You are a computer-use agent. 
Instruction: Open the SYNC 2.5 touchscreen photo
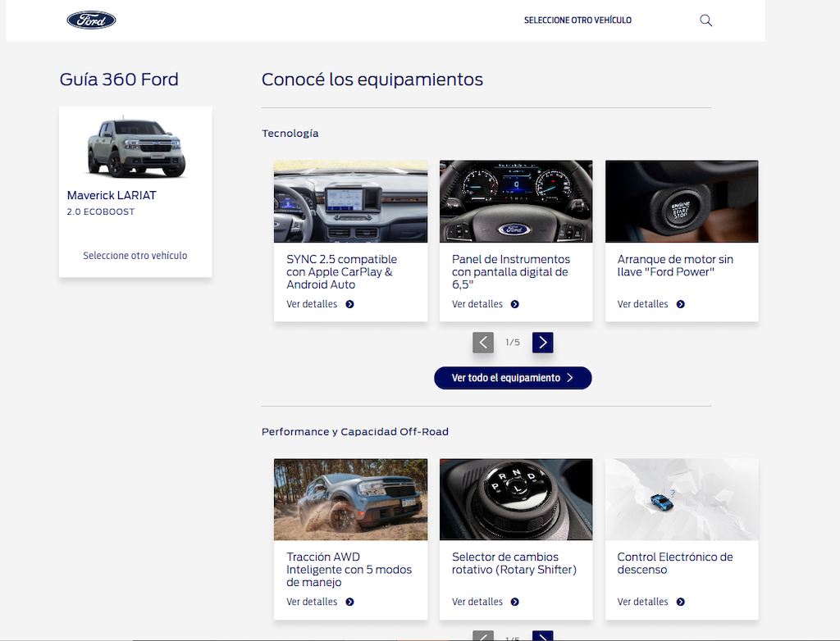tap(350, 201)
